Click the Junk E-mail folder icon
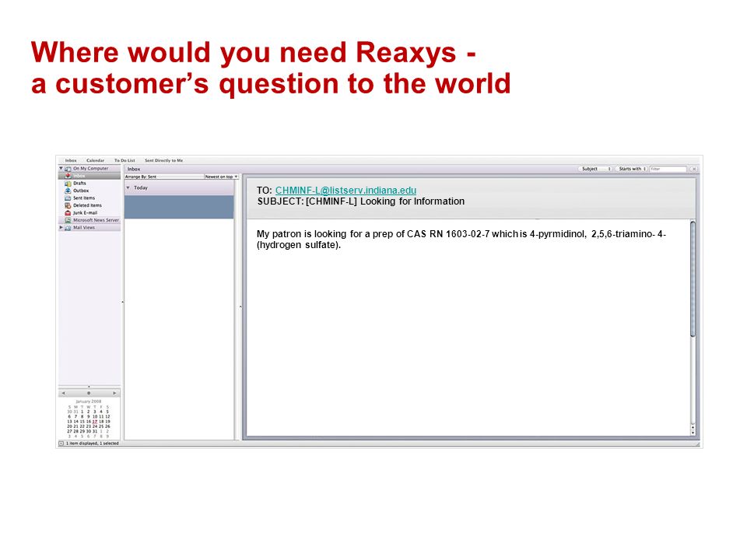The width and height of the screenshot is (747, 560). pos(68,213)
